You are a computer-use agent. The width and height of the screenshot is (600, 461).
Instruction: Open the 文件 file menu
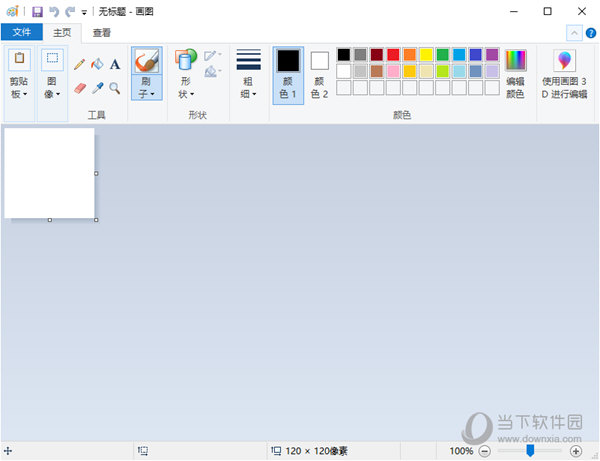pyautogui.click(x=21, y=33)
